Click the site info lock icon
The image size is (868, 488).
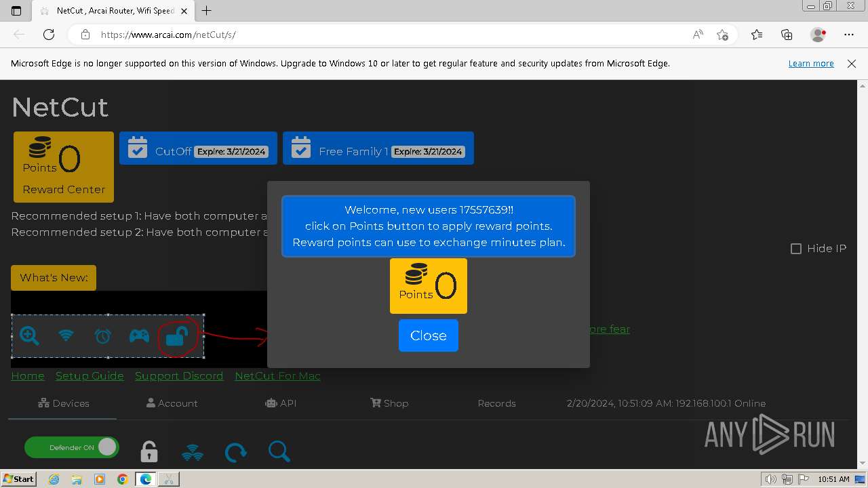pos(85,35)
